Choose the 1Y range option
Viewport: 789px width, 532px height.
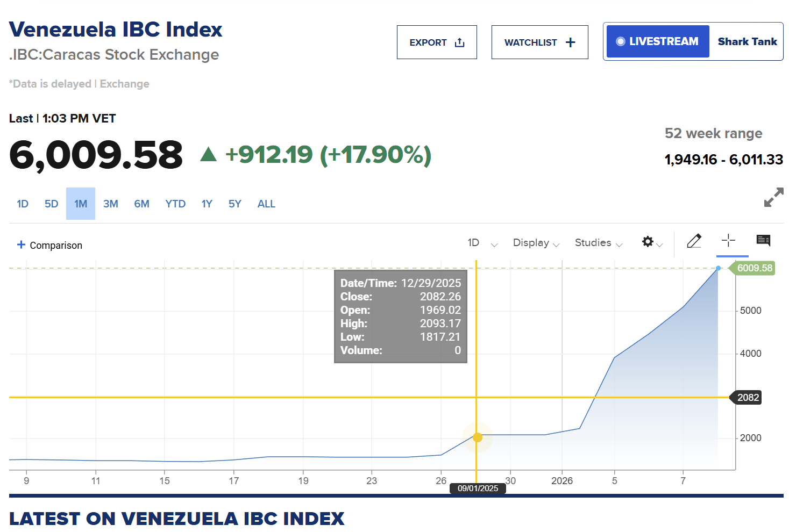point(207,204)
